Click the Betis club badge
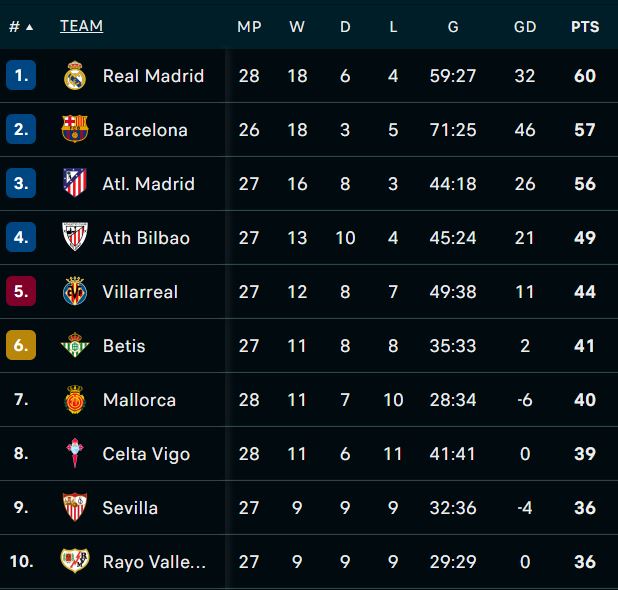This screenshot has height=590, width=618. tap(75, 345)
